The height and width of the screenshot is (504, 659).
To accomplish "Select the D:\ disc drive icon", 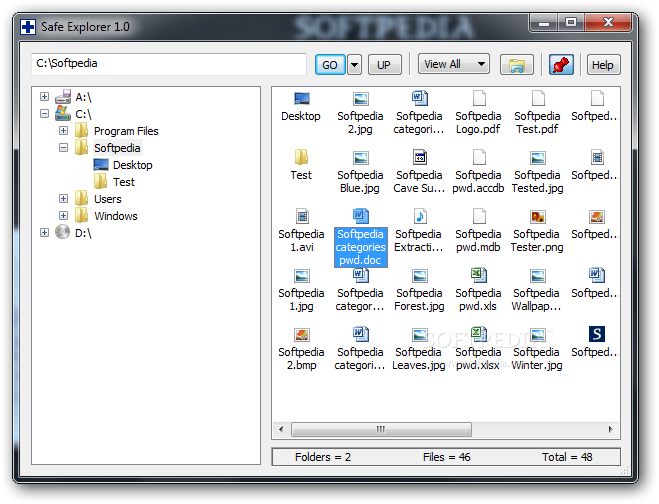I will 63,232.
